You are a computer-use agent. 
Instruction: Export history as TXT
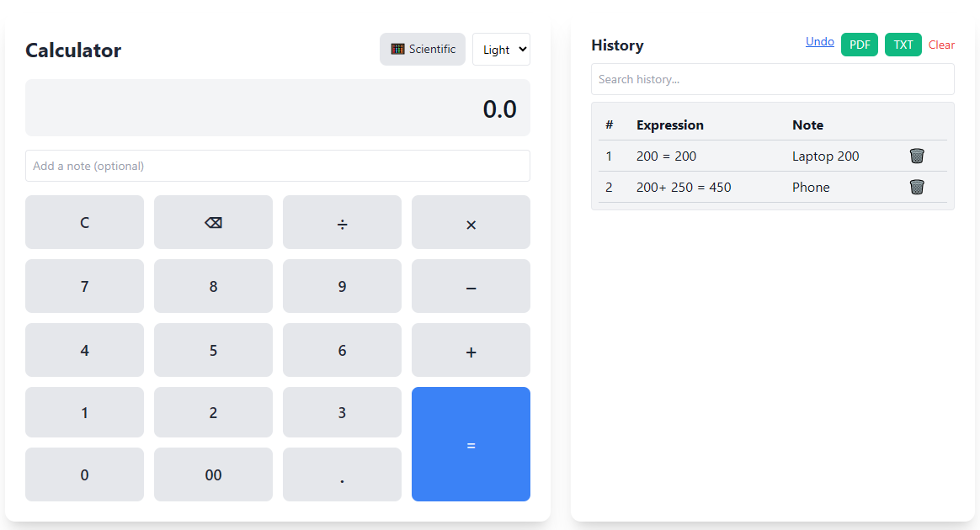pos(903,45)
